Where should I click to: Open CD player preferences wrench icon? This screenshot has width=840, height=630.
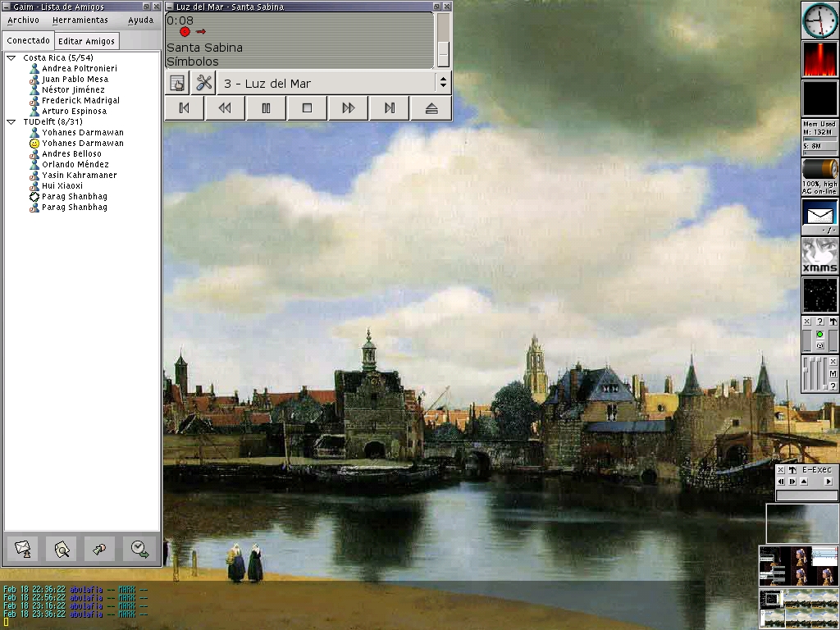tap(203, 83)
